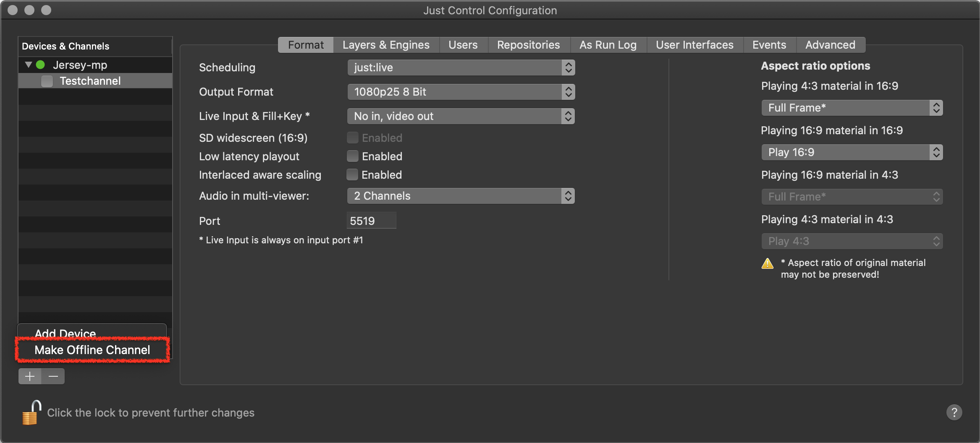The height and width of the screenshot is (443, 980).
Task: Collapse the Jersey-mp device tree
Action: pos(28,65)
